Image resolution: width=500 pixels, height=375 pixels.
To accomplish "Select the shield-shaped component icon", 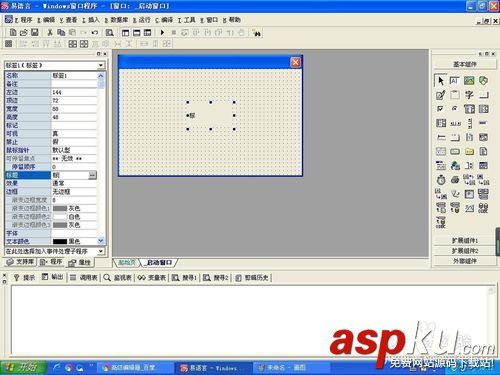I will (483, 81).
